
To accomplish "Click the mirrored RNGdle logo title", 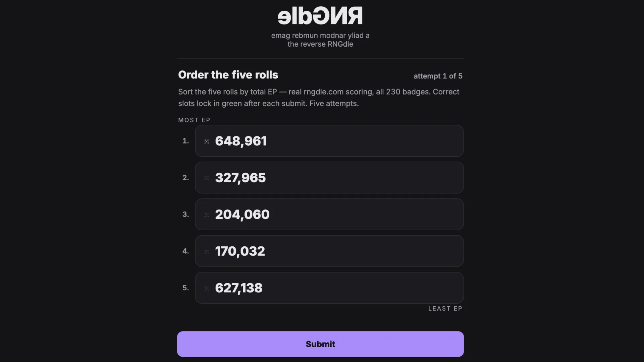I will tap(320, 16).
